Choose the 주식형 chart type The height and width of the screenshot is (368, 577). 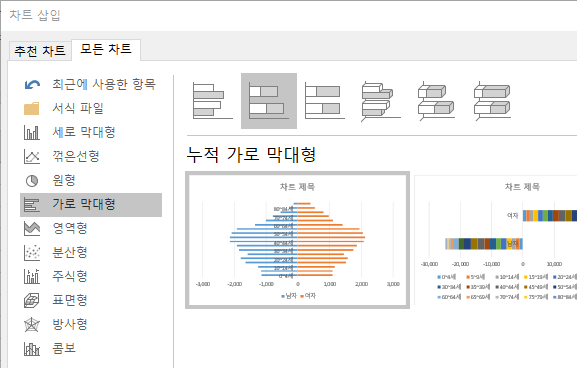pos(91,276)
